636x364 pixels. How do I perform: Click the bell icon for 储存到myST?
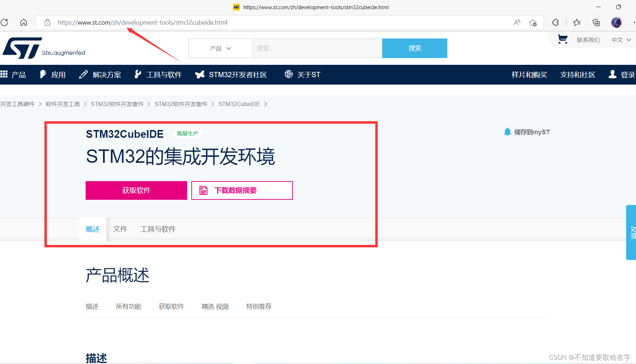pos(507,132)
